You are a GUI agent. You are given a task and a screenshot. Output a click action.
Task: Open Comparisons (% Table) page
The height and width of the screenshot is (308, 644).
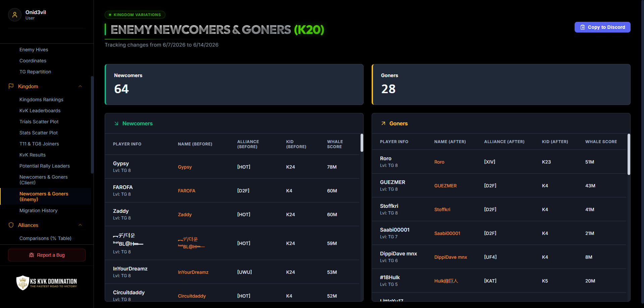pos(45,238)
